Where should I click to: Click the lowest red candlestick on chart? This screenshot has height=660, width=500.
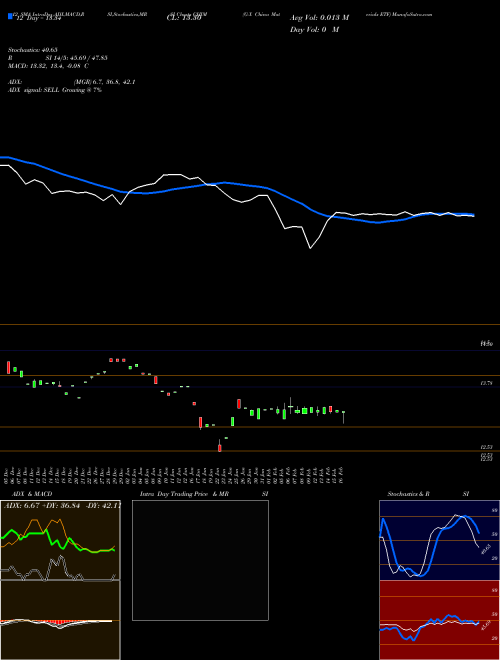tap(220, 447)
